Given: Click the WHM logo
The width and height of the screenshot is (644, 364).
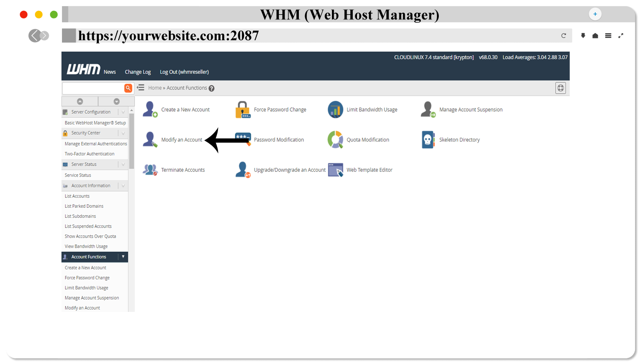Looking at the screenshot, I should tap(83, 70).
